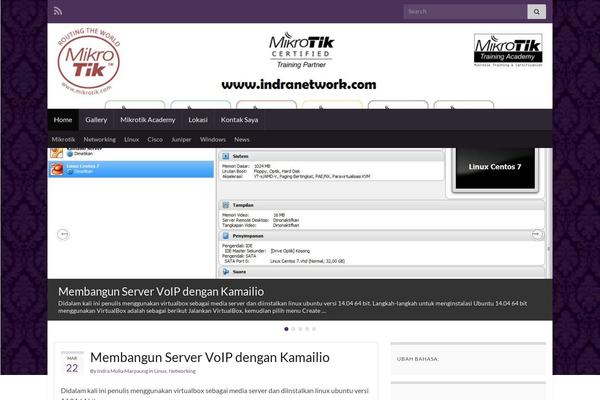Open the Kontak Saya menu item
This screenshot has width=600, height=400.
[239, 120]
